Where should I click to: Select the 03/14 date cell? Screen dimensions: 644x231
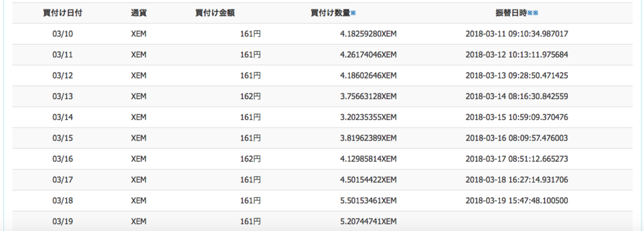(x=62, y=117)
